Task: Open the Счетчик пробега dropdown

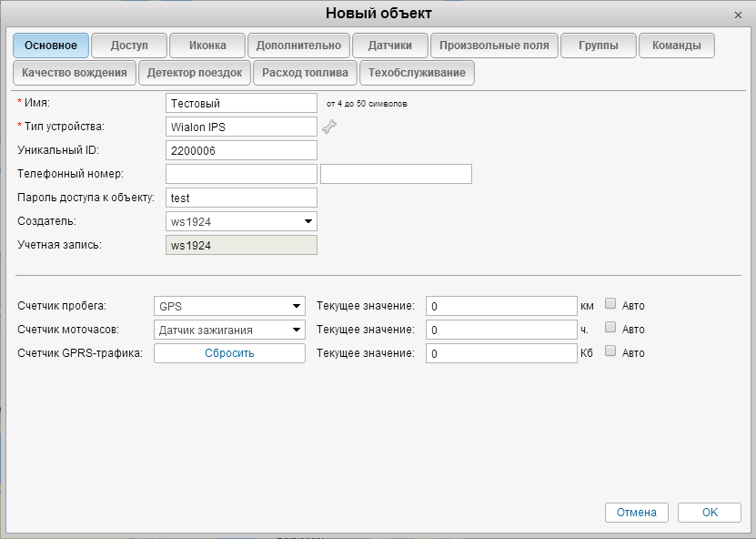Action: pyautogui.click(x=229, y=306)
